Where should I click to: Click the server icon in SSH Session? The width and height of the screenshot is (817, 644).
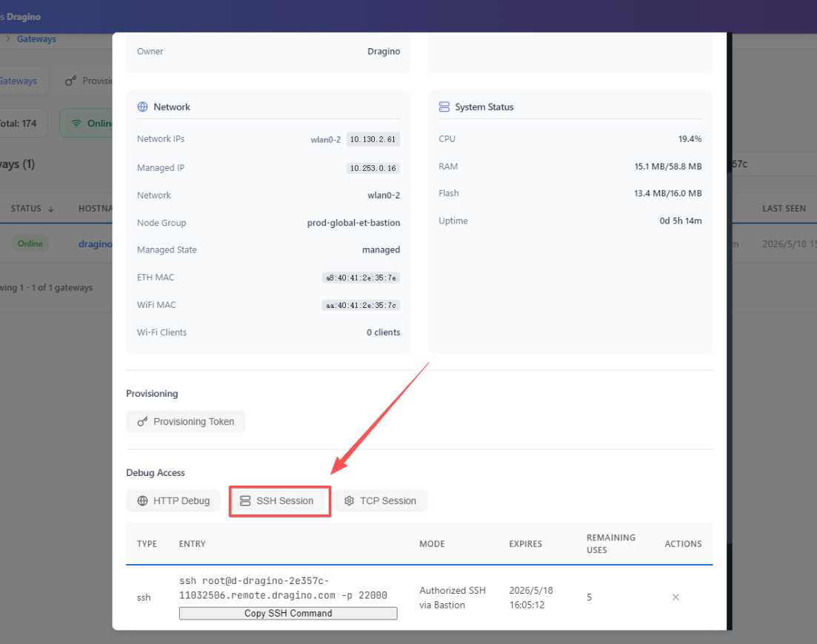245,501
